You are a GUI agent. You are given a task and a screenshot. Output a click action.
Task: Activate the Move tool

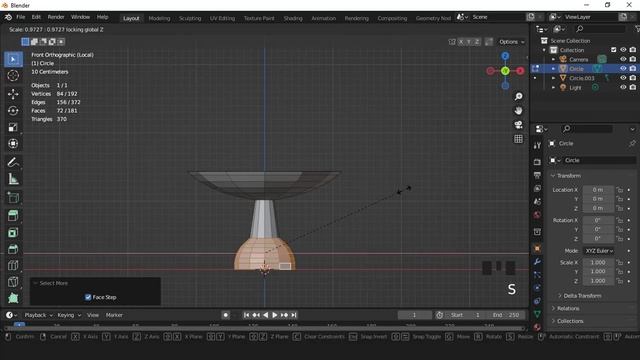(13, 94)
